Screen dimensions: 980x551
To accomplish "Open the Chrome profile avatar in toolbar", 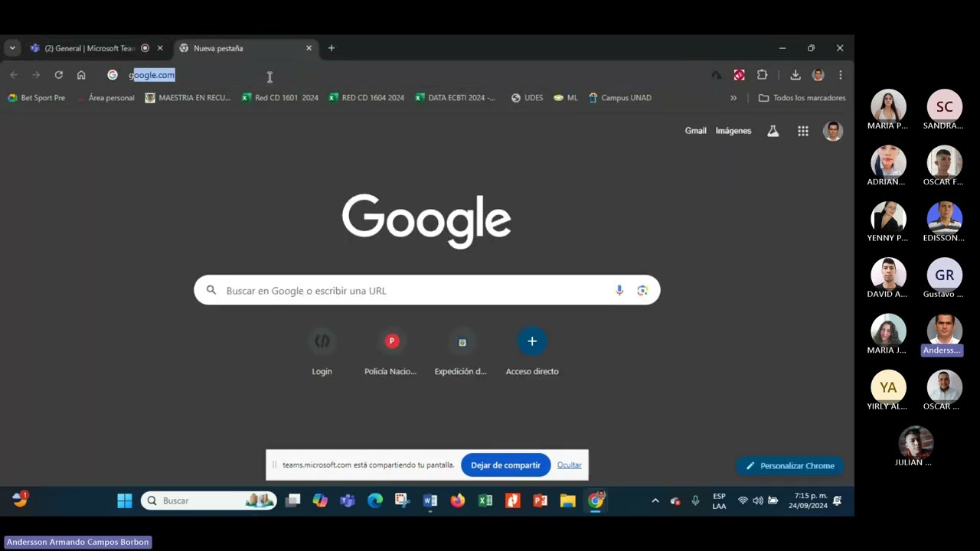I will pyautogui.click(x=818, y=75).
